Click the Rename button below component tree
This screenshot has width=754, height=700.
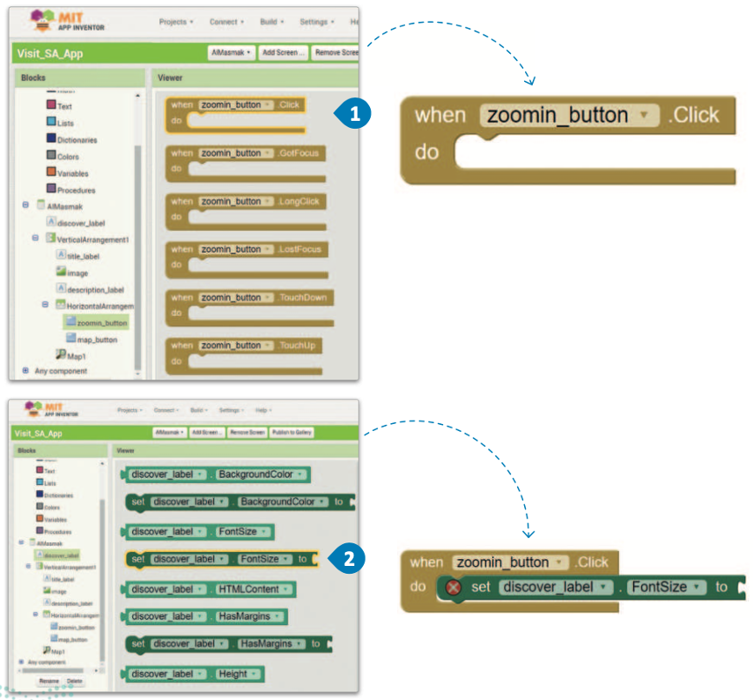tap(50, 681)
